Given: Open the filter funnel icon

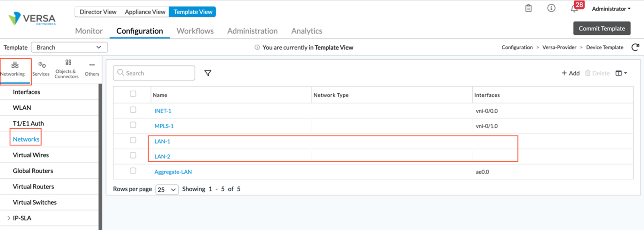Looking at the screenshot, I should tap(208, 72).
